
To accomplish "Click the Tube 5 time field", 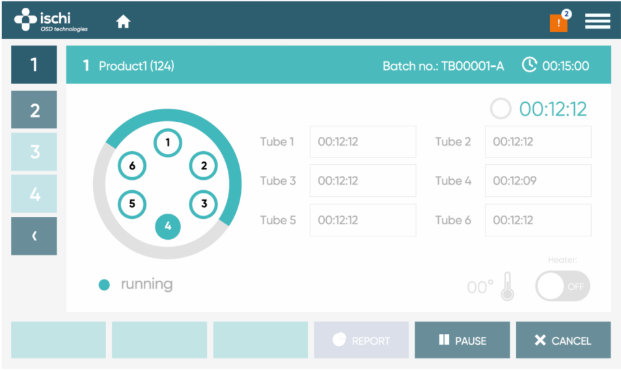I will pyautogui.click(x=363, y=220).
